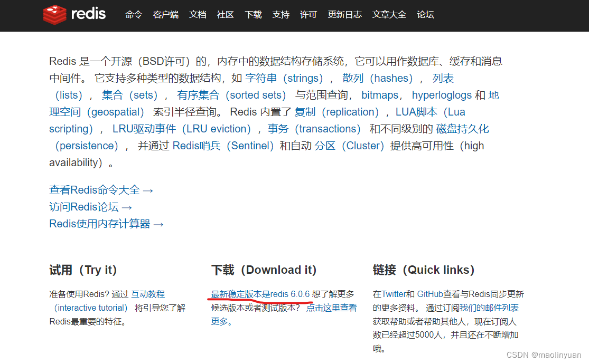Click the Redis使用内存计算器 link
This screenshot has height=364, width=589.
(x=106, y=224)
